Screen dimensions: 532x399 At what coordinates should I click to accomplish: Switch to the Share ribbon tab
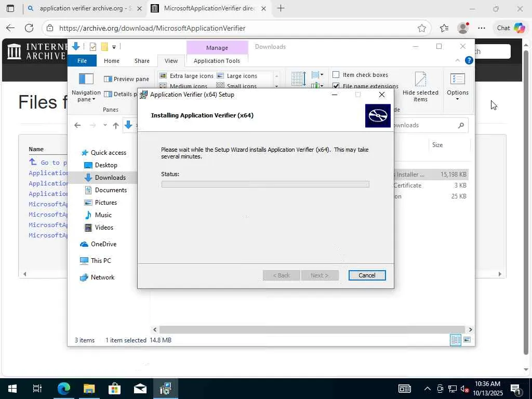pyautogui.click(x=142, y=61)
